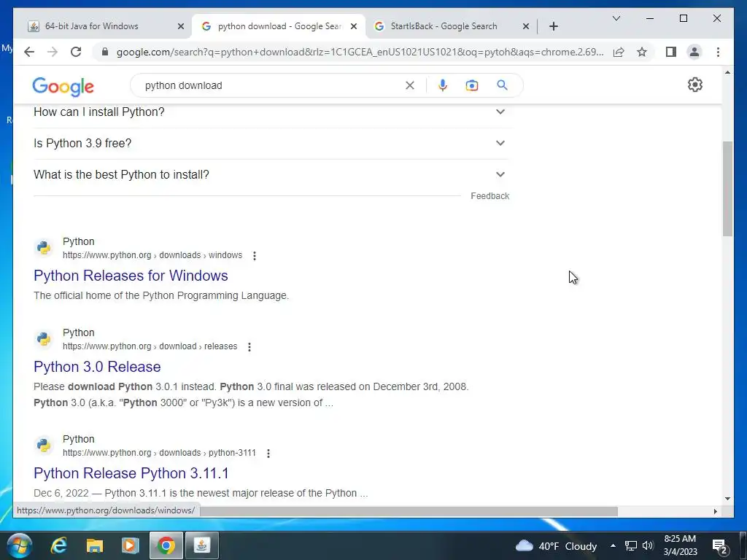
Task: Bookmark this page with the star icon
Action: [642, 52]
